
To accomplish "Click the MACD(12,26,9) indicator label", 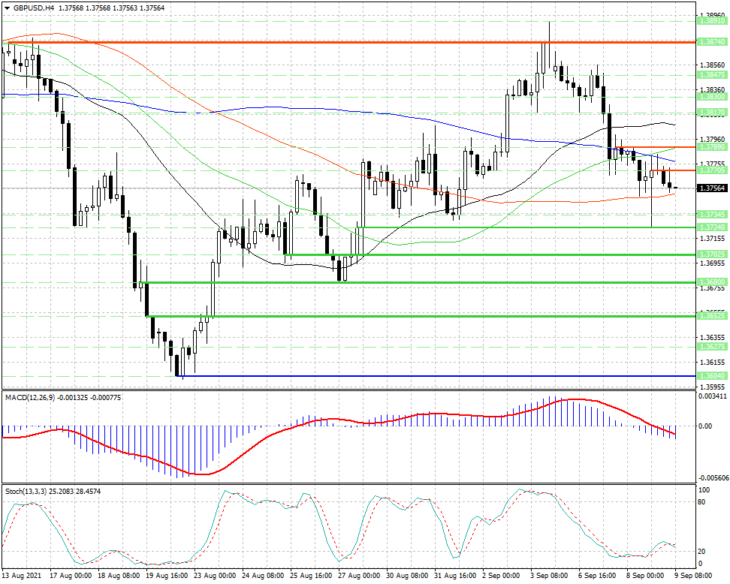I will point(30,397).
